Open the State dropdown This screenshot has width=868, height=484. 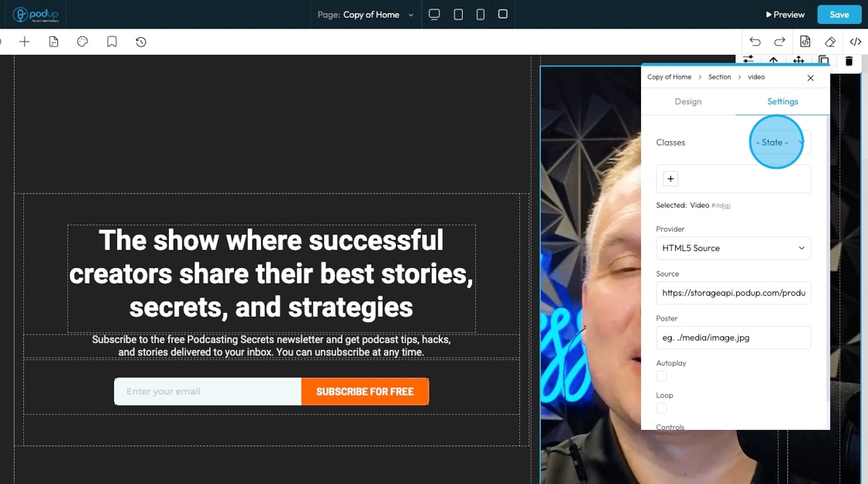[780, 142]
